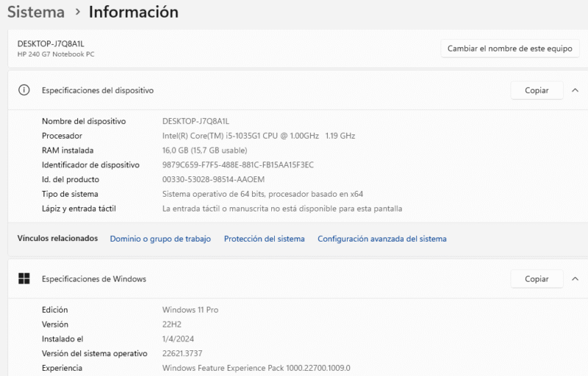Click the Tipo de sistema label
Image resolution: width=588 pixels, height=376 pixels.
pos(70,194)
